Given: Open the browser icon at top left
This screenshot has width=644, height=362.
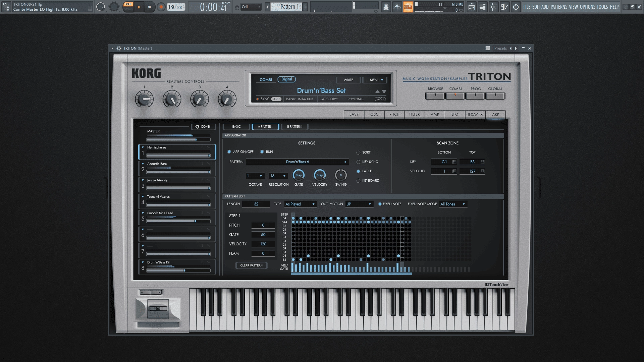Looking at the screenshot, I should click(x=6, y=7).
